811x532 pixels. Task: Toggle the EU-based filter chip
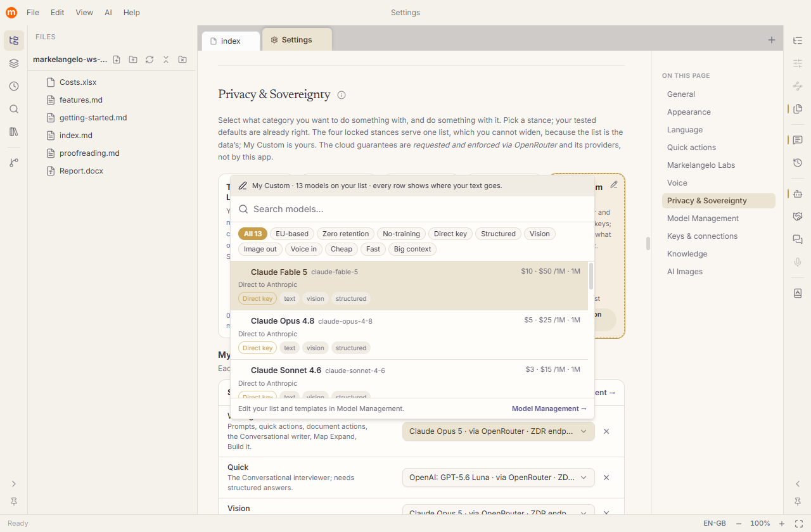pyautogui.click(x=292, y=234)
